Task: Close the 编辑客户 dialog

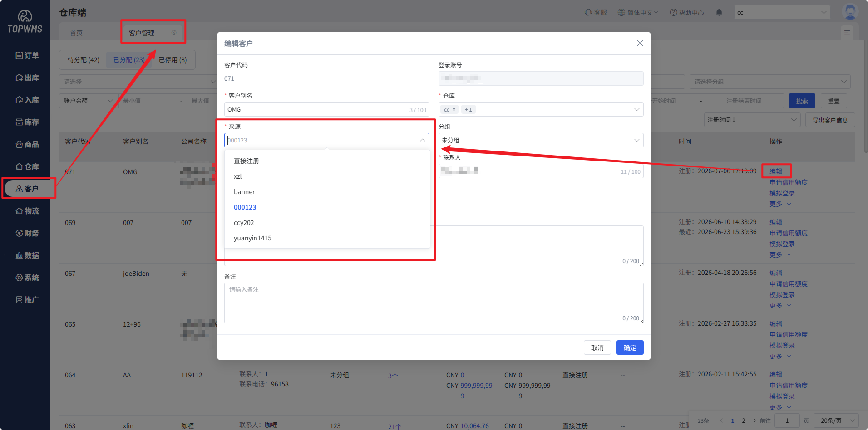Action: [x=640, y=43]
